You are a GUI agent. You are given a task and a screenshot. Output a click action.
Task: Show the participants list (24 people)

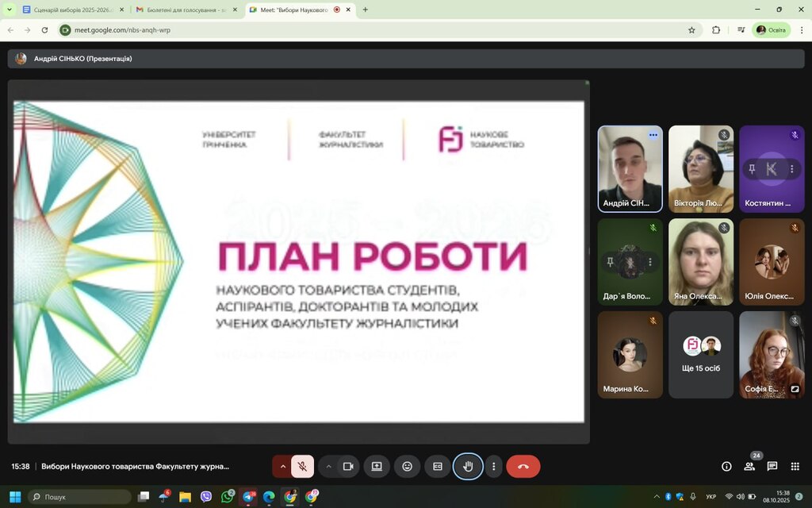(749, 467)
